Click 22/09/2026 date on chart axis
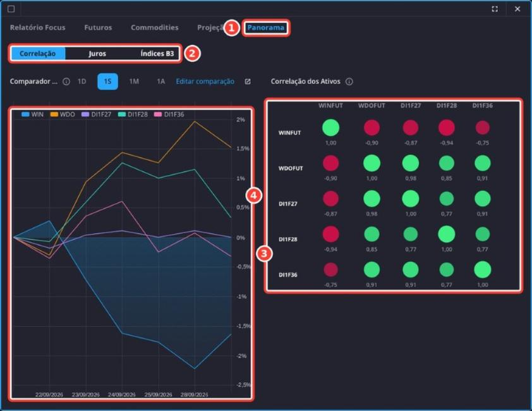 click(x=49, y=395)
